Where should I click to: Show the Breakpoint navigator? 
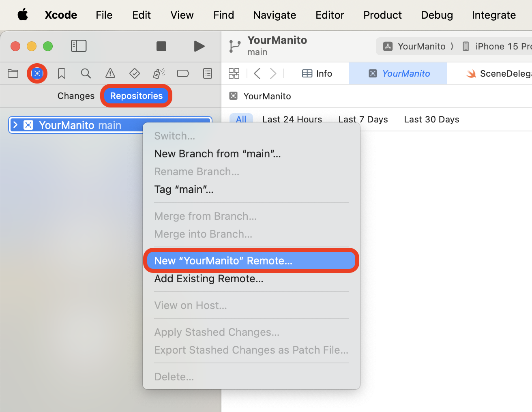183,73
